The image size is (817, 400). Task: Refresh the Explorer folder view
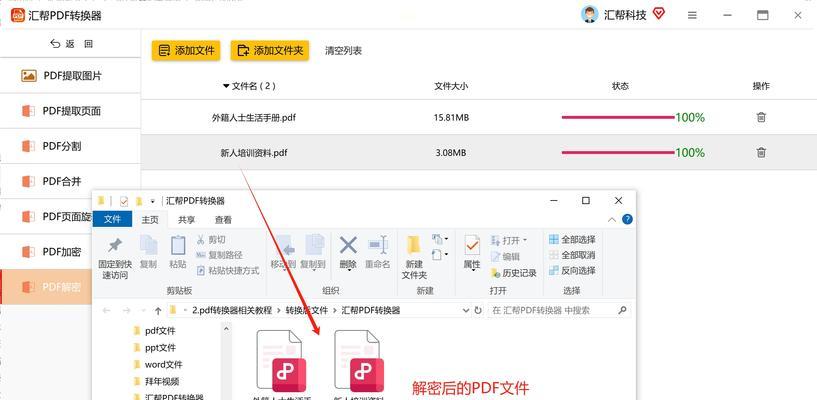pyautogui.click(x=478, y=310)
